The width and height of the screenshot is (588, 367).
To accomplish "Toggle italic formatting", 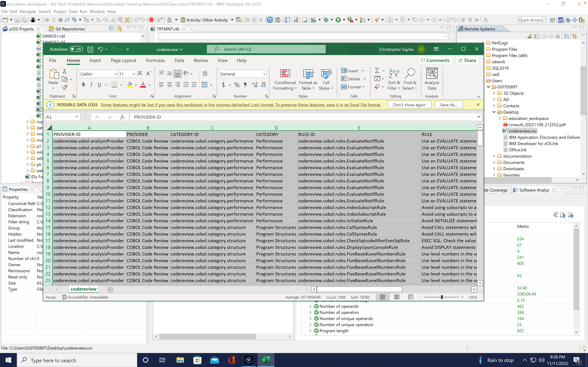I will [x=92, y=84].
